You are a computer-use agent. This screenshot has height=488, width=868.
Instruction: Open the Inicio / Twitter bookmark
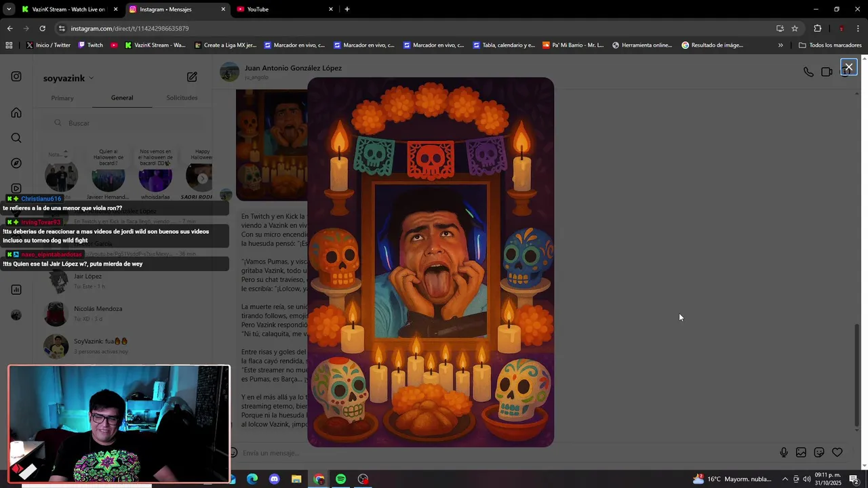(48, 45)
